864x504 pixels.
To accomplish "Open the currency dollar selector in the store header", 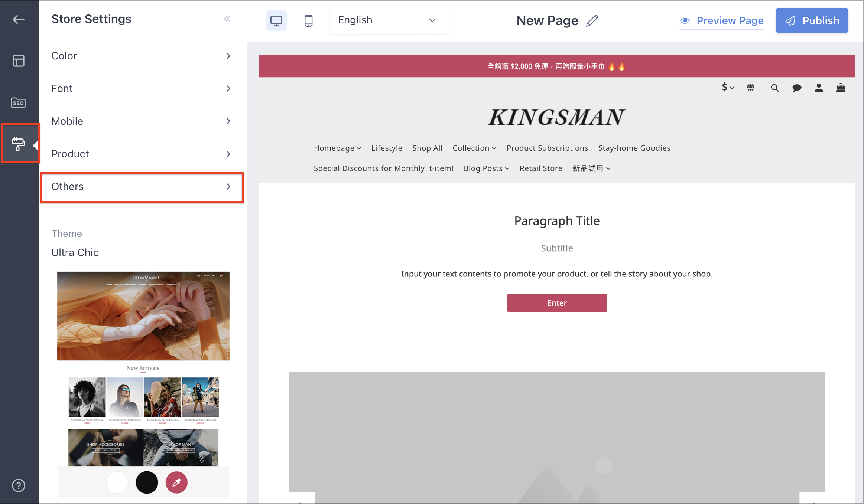I will 728,88.
